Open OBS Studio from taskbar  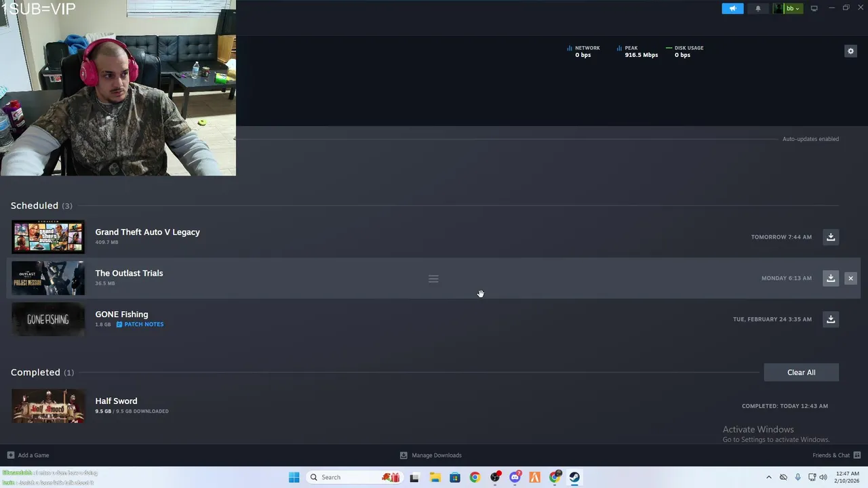495,477
